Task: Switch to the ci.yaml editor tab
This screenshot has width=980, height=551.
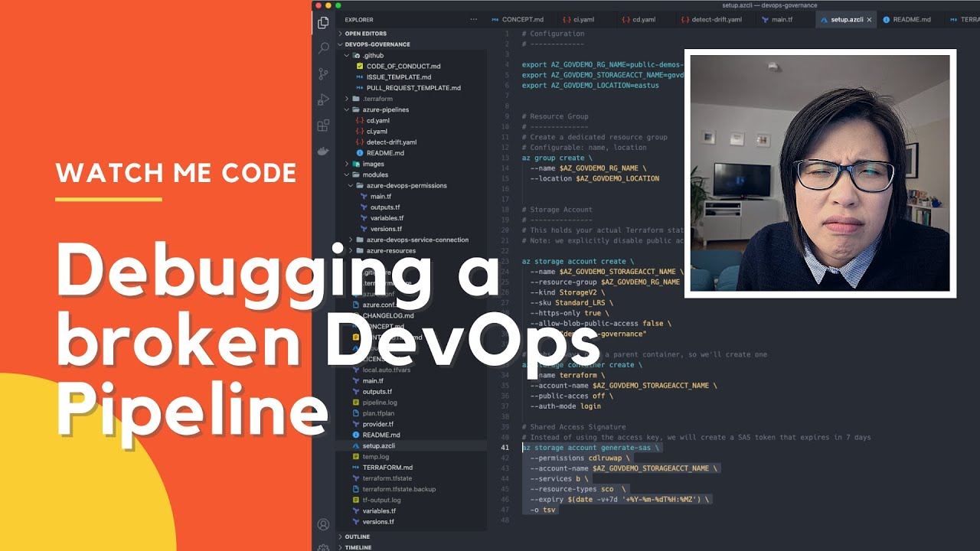Action: click(x=578, y=20)
